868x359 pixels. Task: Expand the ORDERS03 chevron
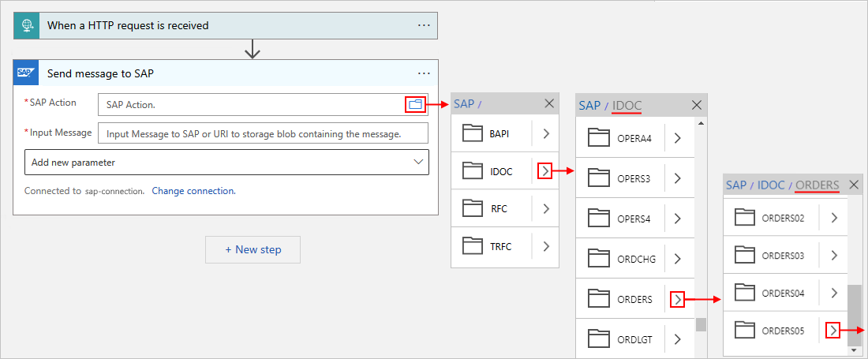[x=834, y=255]
